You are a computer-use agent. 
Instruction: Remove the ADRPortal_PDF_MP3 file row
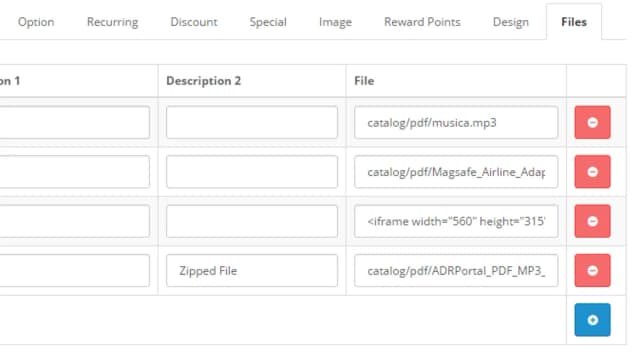point(592,271)
